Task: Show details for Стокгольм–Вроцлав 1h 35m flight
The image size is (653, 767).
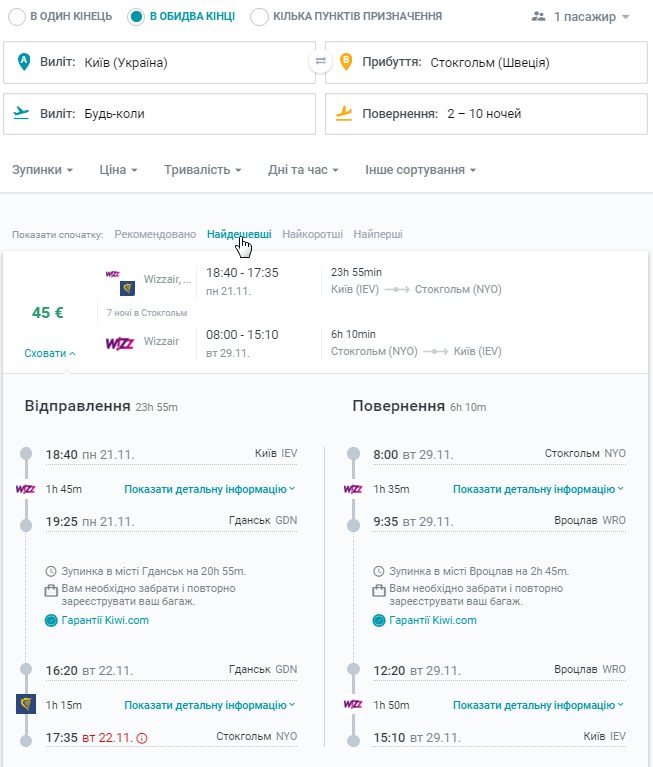Action: pyautogui.click(x=539, y=489)
